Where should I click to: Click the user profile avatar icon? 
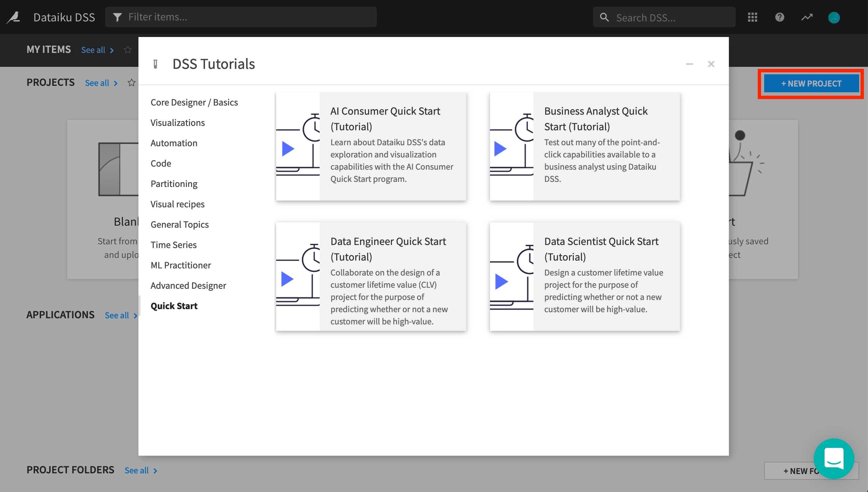[x=835, y=17]
